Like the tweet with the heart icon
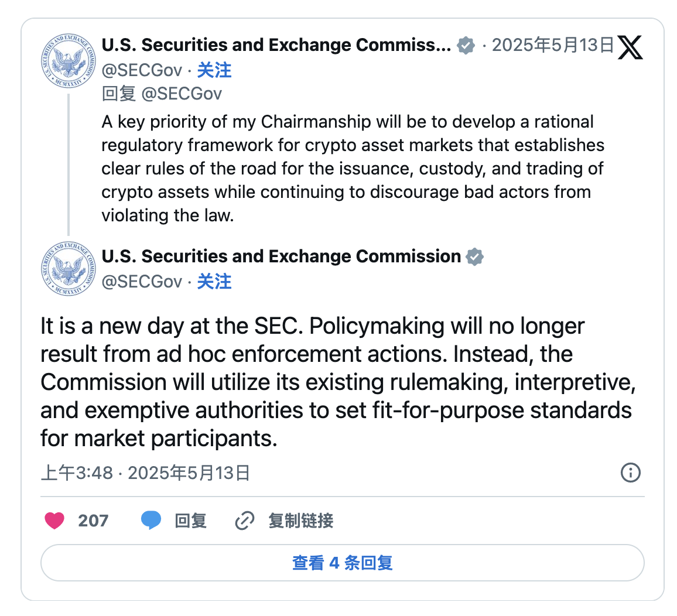 (54, 520)
